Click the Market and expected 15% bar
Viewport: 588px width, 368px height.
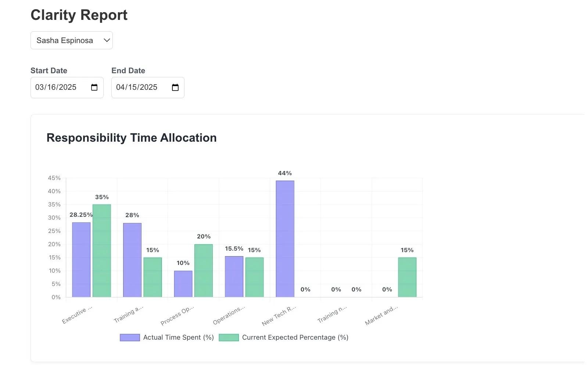point(407,277)
